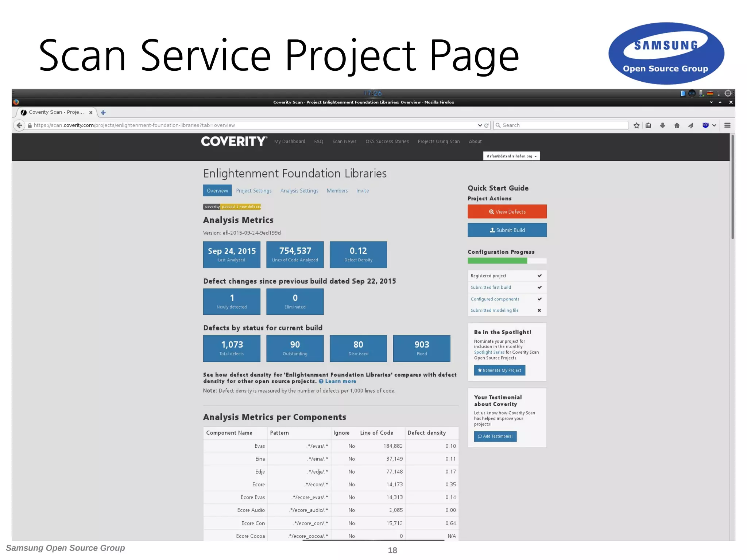Open the URL history dropdown arrow

480,125
